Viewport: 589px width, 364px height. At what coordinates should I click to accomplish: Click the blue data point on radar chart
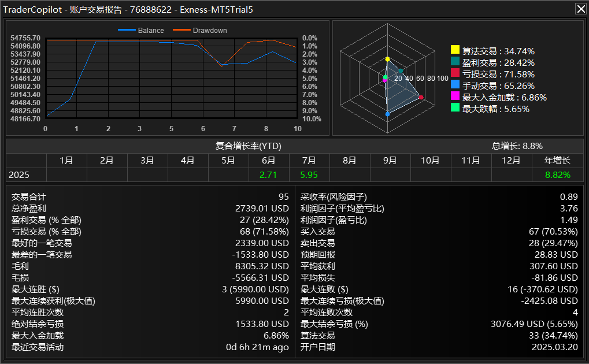pos(388,114)
